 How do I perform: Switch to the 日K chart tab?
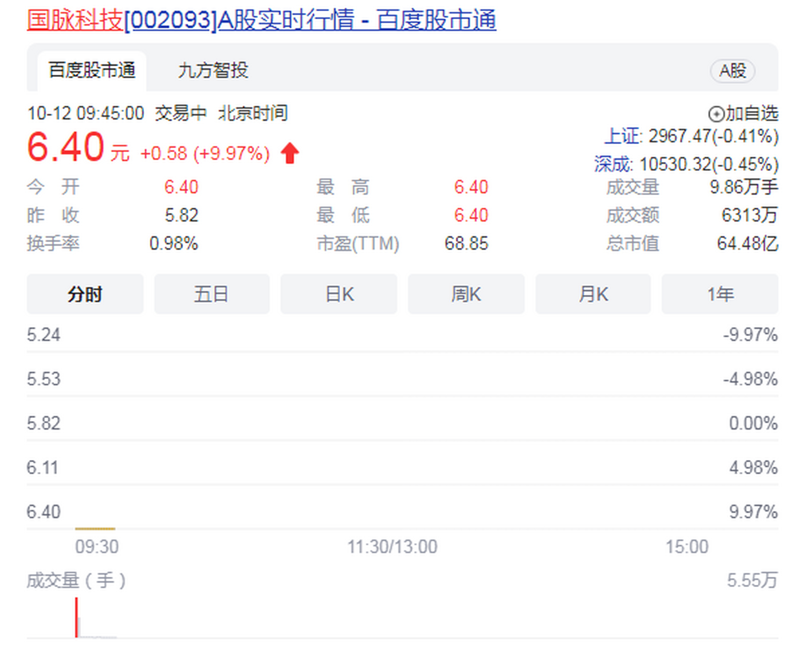tap(339, 294)
